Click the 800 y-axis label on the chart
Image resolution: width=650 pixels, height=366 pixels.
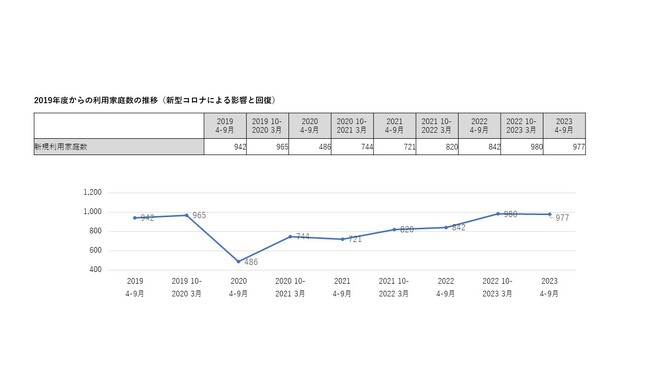[x=95, y=231]
